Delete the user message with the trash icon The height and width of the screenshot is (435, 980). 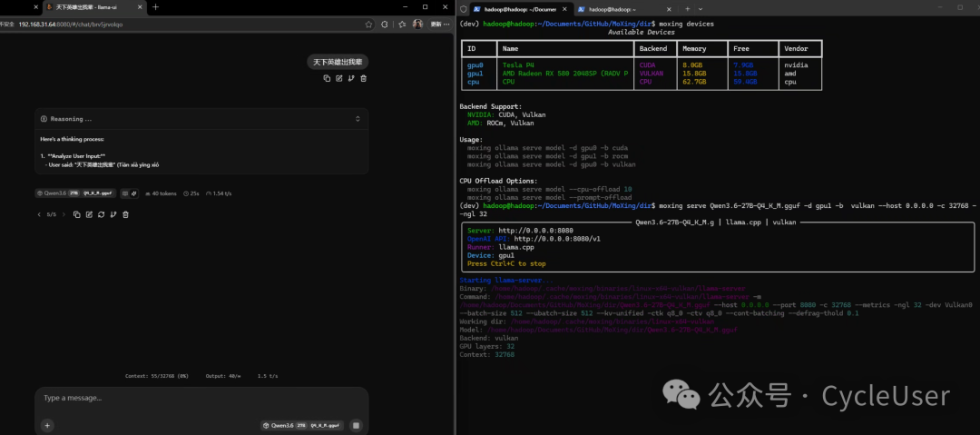pyautogui.click(x=363, y=78)
